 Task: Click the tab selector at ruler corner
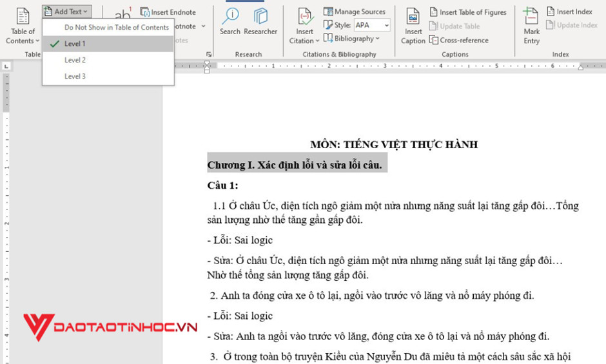click(x=6, y=66)
